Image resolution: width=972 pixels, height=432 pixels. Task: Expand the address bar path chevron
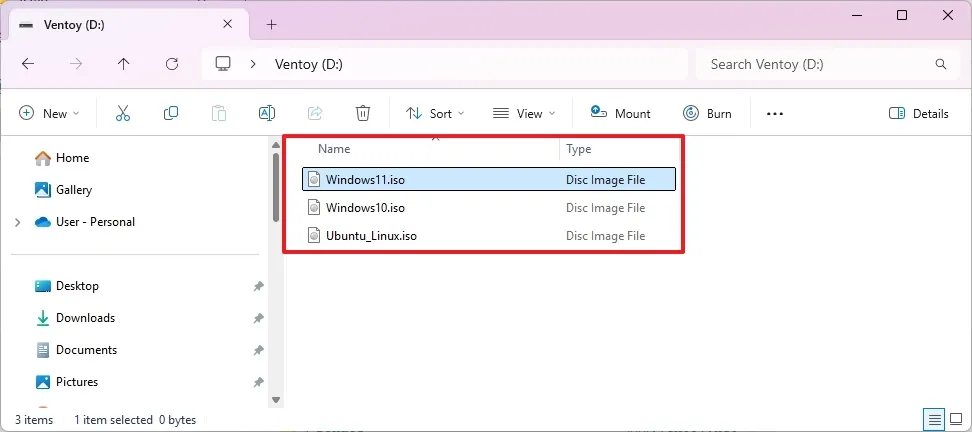[x=253, y=64]
